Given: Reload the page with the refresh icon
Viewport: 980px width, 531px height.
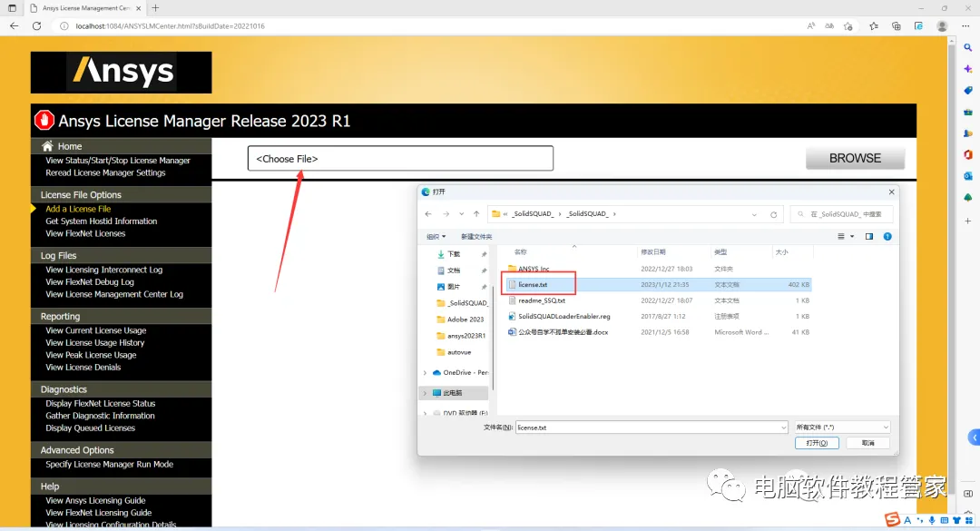Looking at the screenshot, I should pos(37,26).
